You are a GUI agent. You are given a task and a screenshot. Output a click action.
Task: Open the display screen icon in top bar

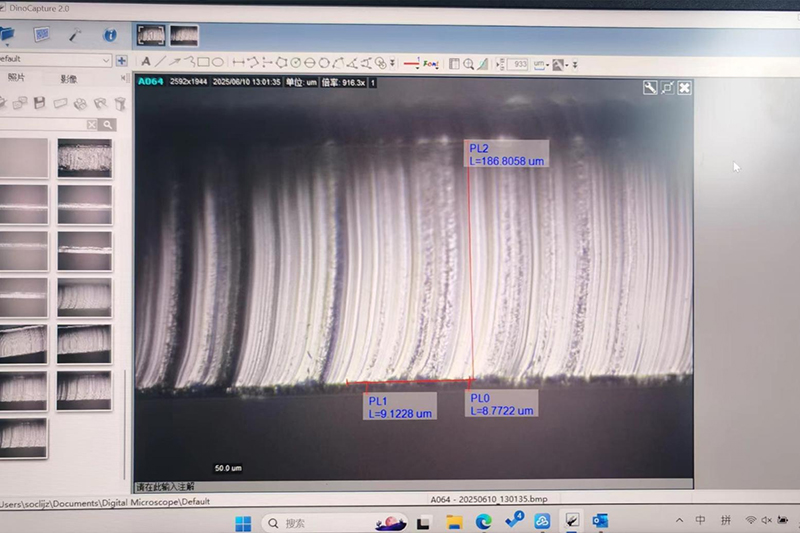[x=41, y=34]
